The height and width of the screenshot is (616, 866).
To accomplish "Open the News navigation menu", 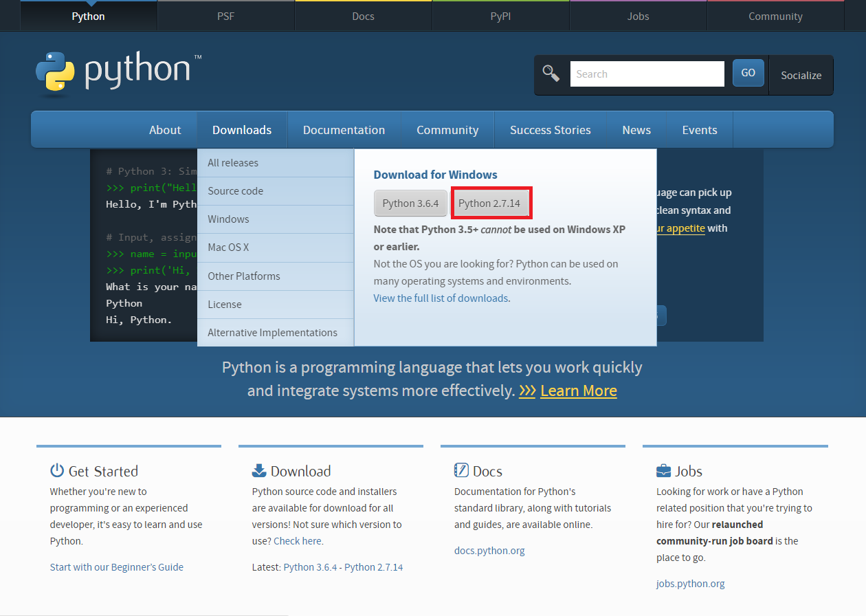I will pyautogui.click(x=636, y=130).
